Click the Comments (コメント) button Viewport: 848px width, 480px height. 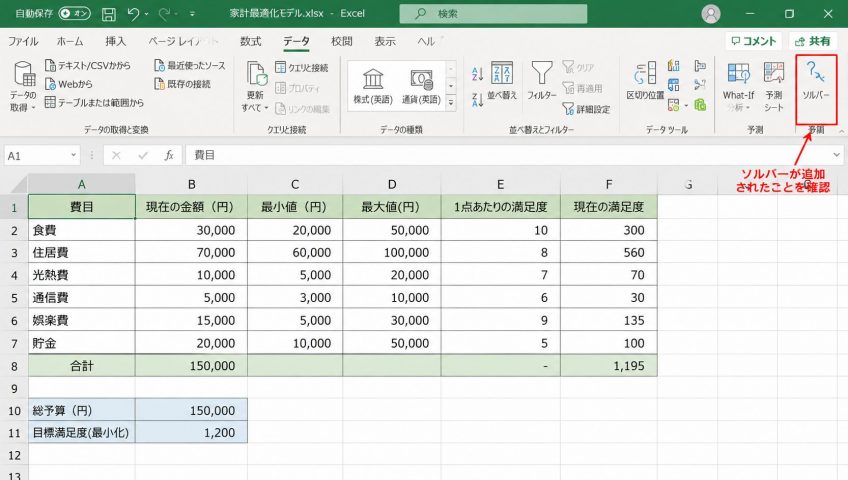tap(753, 41)
